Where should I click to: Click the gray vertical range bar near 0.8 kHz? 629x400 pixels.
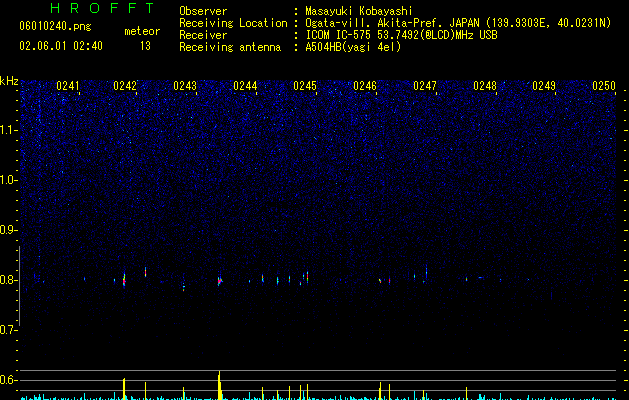click(x=20, y=286)
